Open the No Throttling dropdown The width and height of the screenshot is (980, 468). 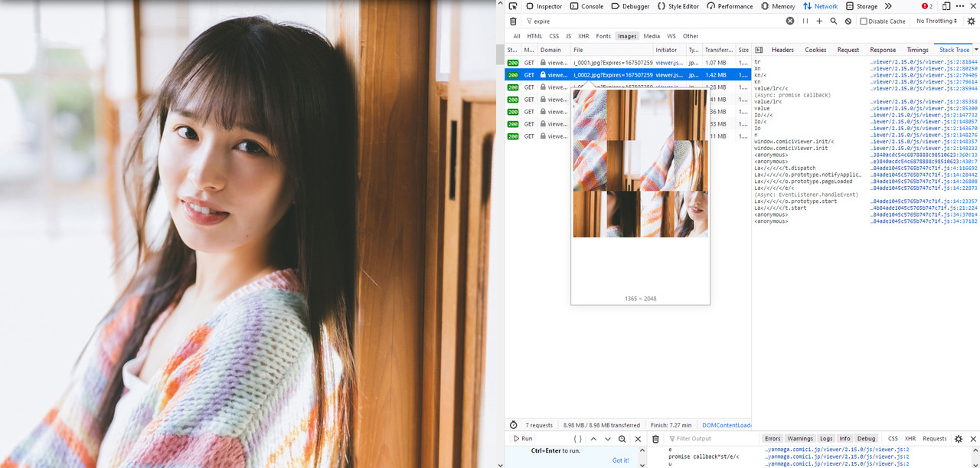pyautogui.click(x=936, y=21)
